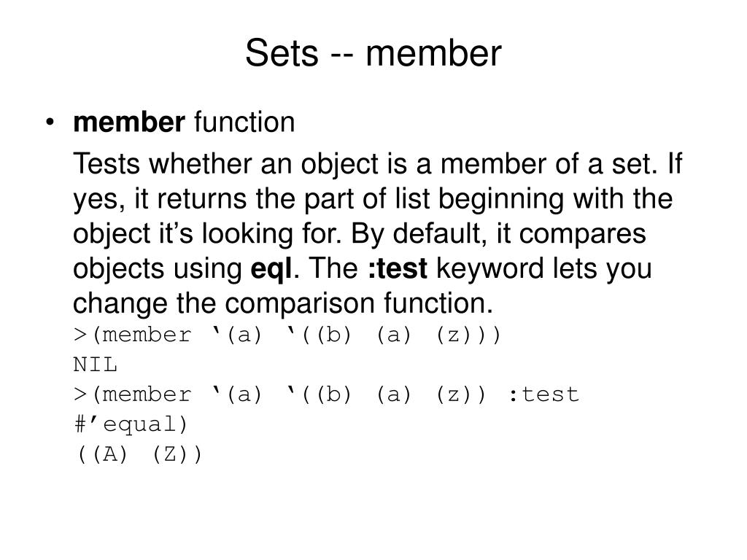Click the first '>(member' code line

coord(287,335)
